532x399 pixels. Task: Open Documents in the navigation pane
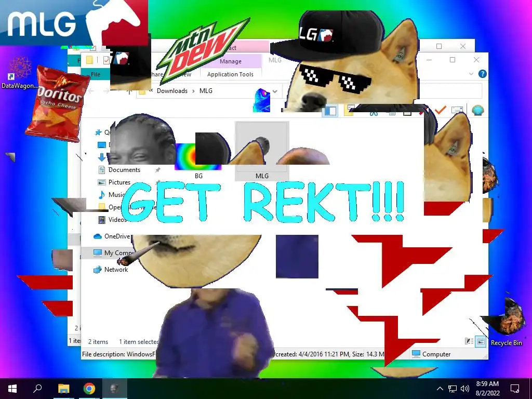[124, 170]
